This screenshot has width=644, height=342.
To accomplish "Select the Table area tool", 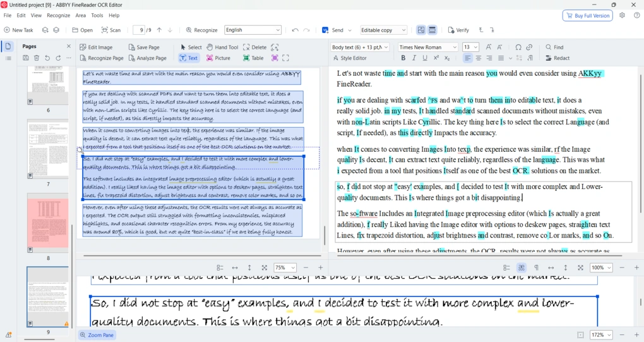I will coord(253,58).
